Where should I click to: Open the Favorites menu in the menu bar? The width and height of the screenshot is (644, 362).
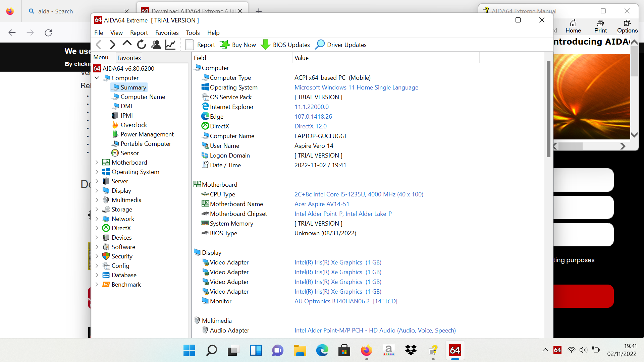coord(167,33)
